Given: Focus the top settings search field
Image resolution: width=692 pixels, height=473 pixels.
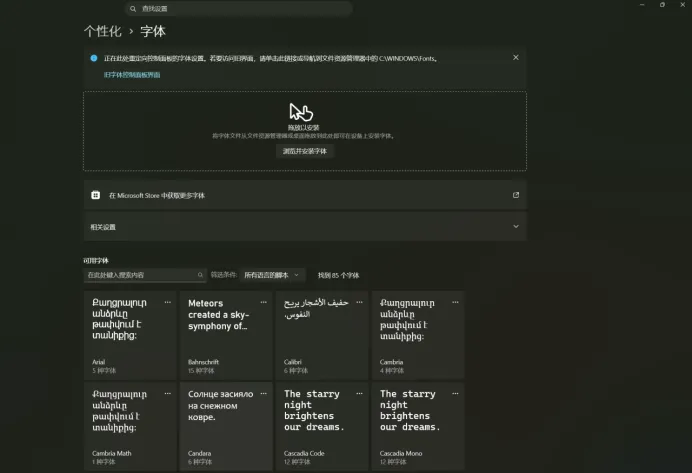Looking at the screenshot, I should (238, 9).
